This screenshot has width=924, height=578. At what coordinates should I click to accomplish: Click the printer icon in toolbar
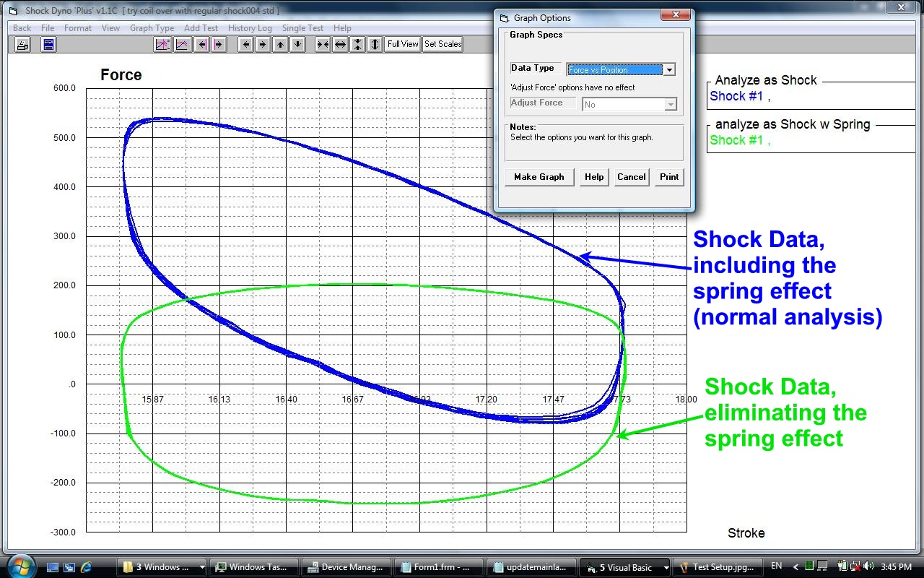(x=23, y=44)
